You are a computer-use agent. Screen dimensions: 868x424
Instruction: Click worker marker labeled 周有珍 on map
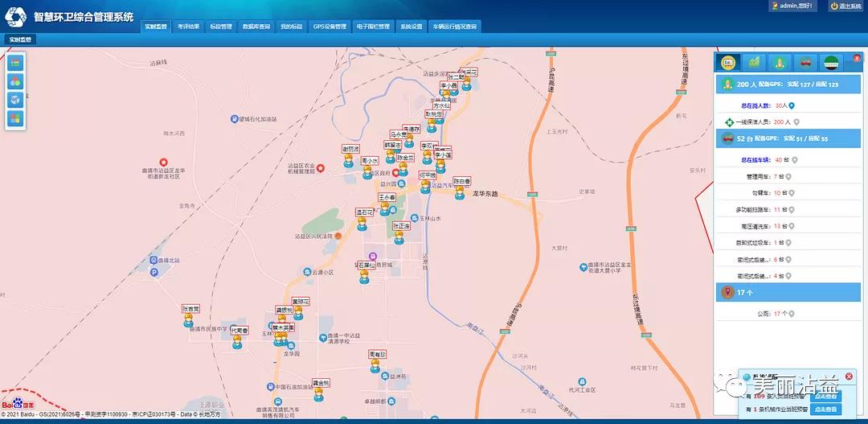(x=376, y=367)
